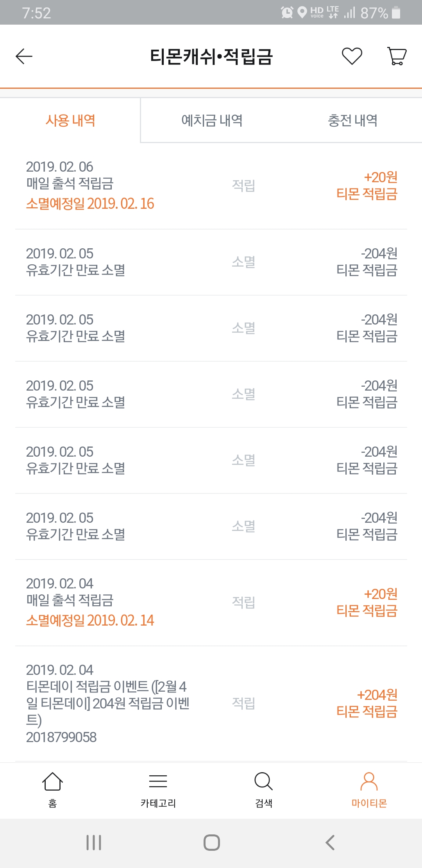
Task: Tap the alarm icon in status bar
Action: coord(287,13)
